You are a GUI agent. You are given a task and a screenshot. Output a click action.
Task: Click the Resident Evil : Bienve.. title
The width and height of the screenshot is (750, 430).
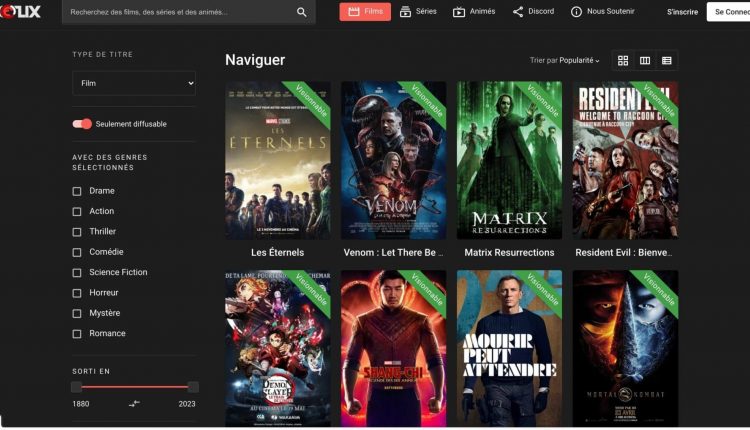(x=624, y=253)
